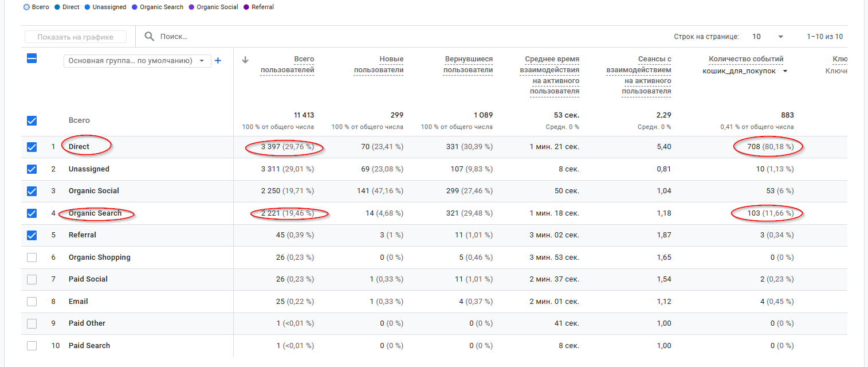Viewport: 868px width, 367px height.
Task: Click the Referral legend dot
Action: (x=246, y=7)
